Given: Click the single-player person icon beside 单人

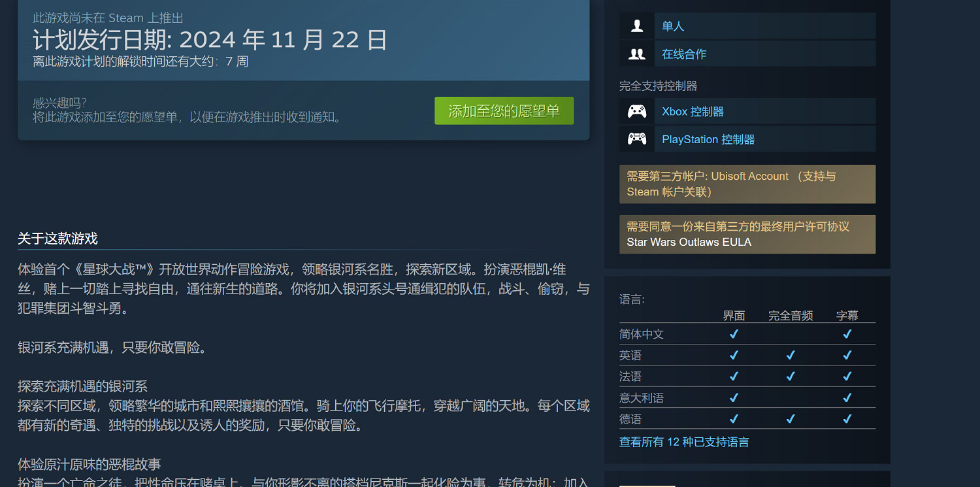Looking at the screenshot, I should coord(636,25).
